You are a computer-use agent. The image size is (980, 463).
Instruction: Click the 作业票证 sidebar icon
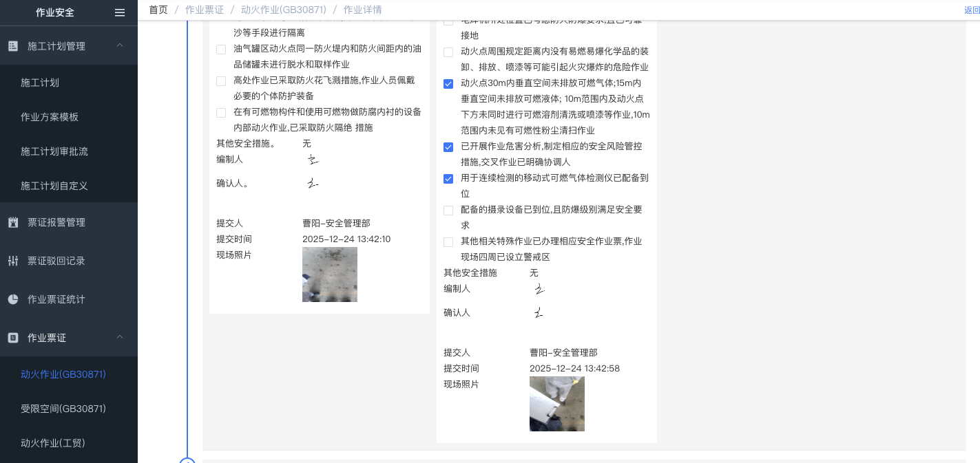tap(13, 338)
